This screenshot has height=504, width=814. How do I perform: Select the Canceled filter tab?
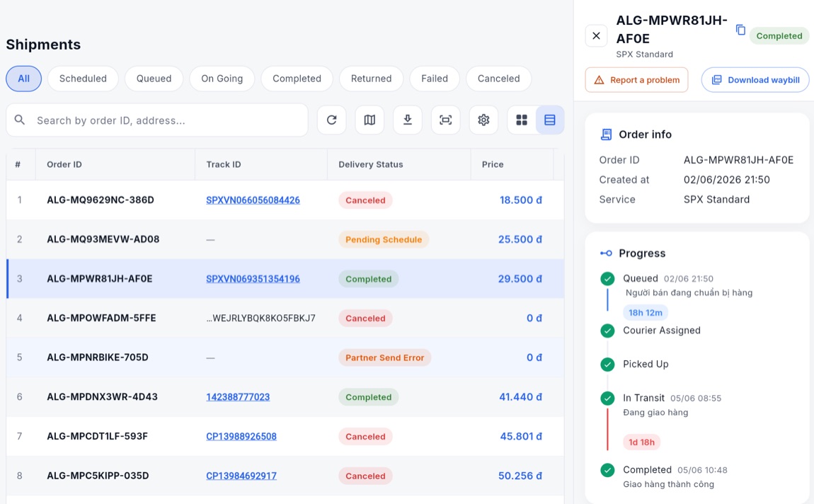coord(499,79)
